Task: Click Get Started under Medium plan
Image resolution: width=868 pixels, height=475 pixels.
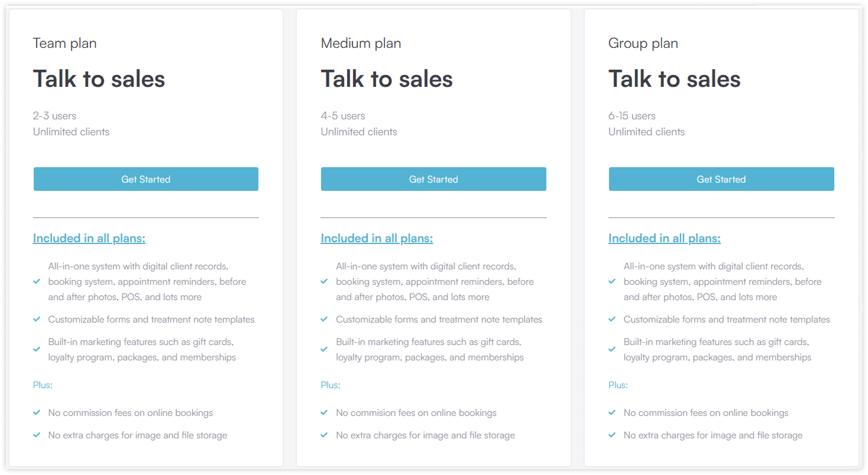Action: pos(433,179)
